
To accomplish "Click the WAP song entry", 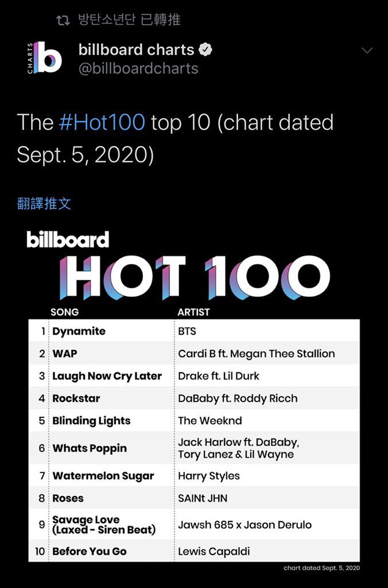I will pos(65,354).
